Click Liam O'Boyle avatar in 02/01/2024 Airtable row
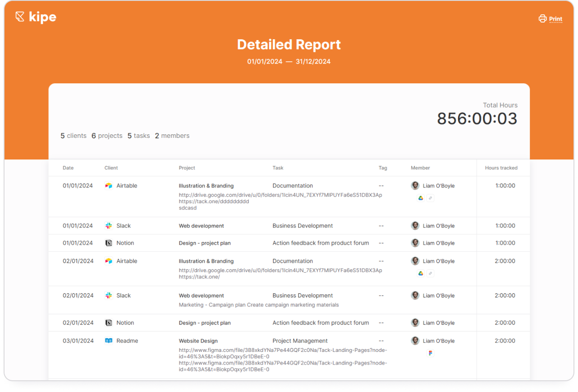 (x=415, y=261)
